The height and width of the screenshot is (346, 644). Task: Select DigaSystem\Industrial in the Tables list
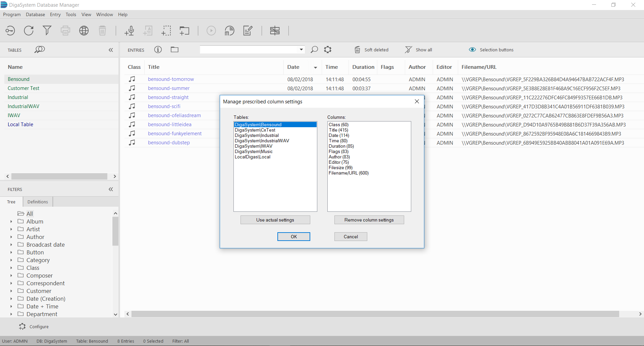(257, 136)
